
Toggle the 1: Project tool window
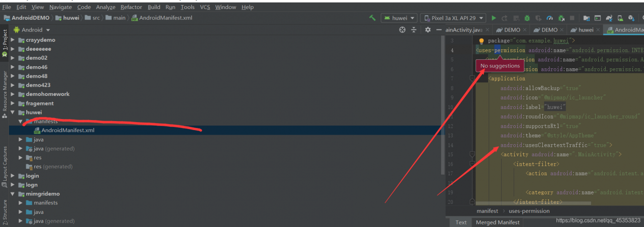[x=5, y=43]
